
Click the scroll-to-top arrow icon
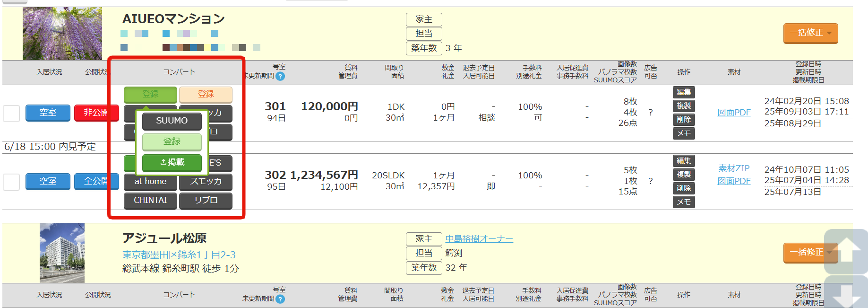(846, 250)
